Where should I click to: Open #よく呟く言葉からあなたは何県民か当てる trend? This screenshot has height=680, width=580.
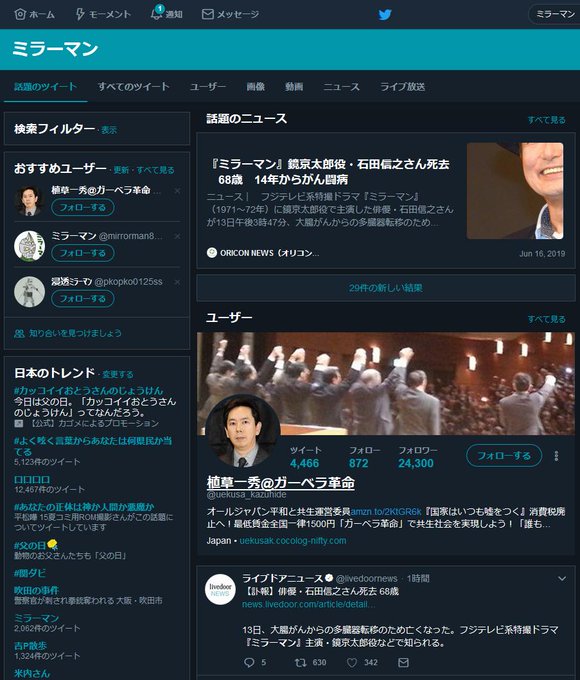coord(93,446)
